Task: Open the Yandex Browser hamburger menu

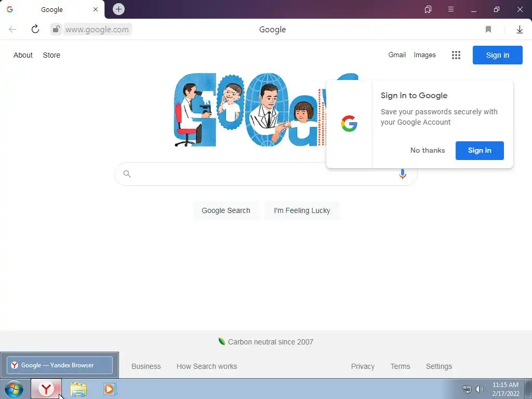Action: [x=451, y=9]
